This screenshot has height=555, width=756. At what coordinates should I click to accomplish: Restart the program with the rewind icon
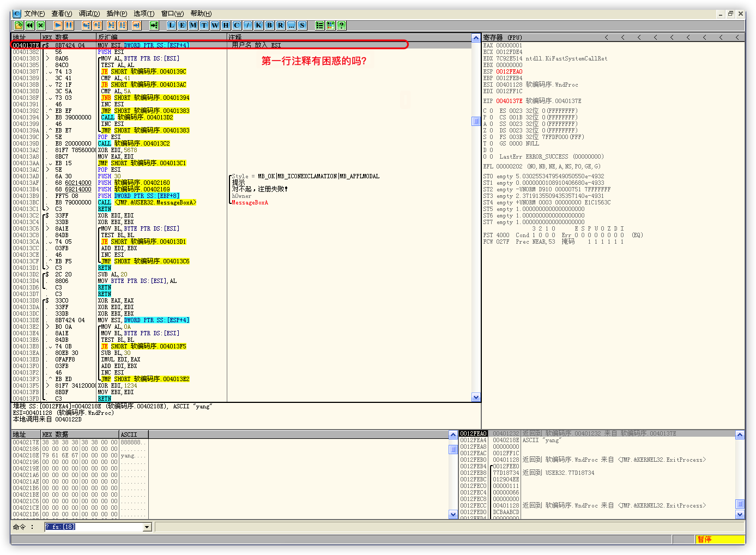pos(29,25)
